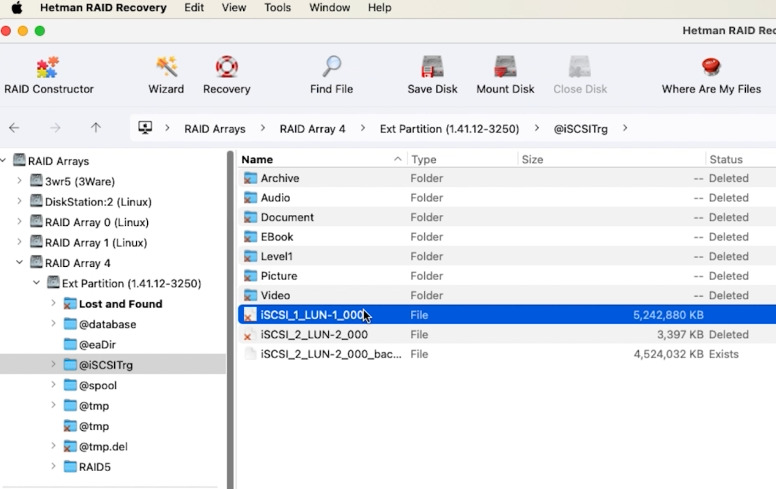The height and width of the screenshot is (489, 776).
Task: Go forward with the right arrow
Action: (x=55, y=128)
